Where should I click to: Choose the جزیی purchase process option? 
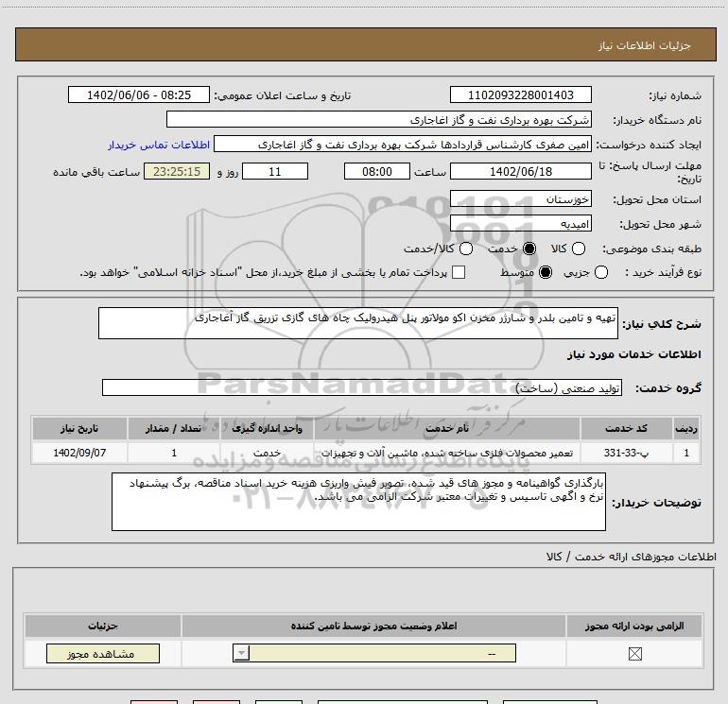[601, 272]
